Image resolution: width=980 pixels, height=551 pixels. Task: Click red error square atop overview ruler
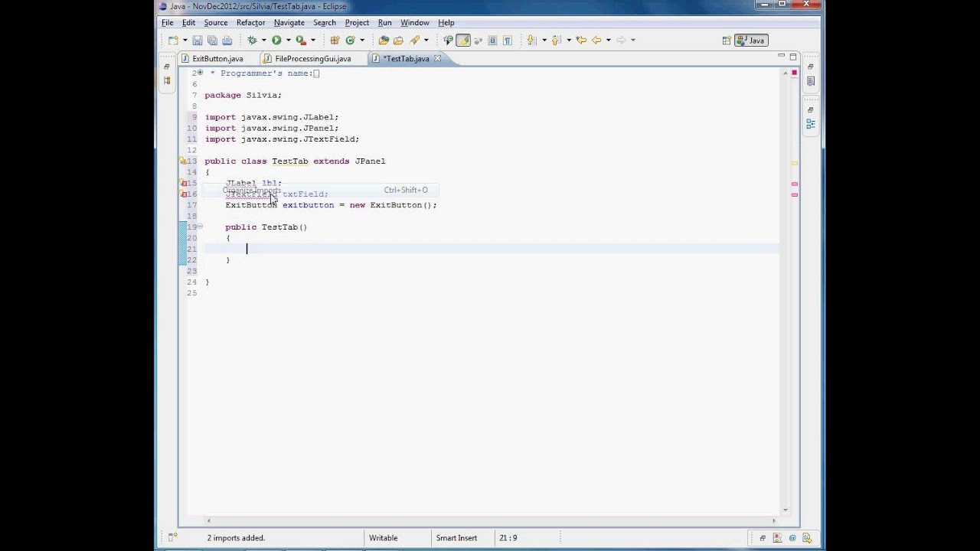pos(794,73)
